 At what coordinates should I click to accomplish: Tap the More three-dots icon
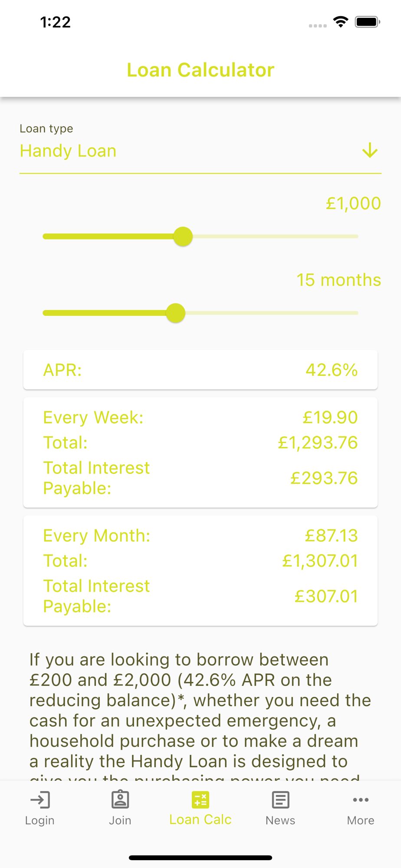pos(361,799)
